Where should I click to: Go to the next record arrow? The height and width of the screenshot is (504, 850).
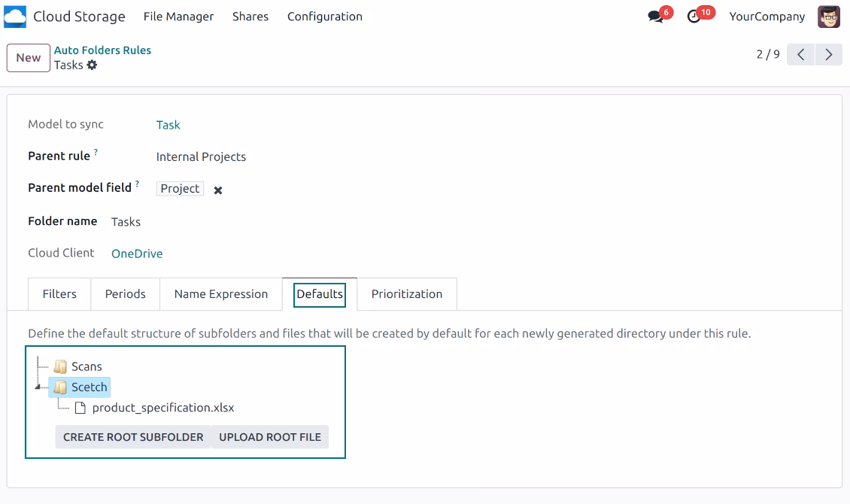pos(828,54)
